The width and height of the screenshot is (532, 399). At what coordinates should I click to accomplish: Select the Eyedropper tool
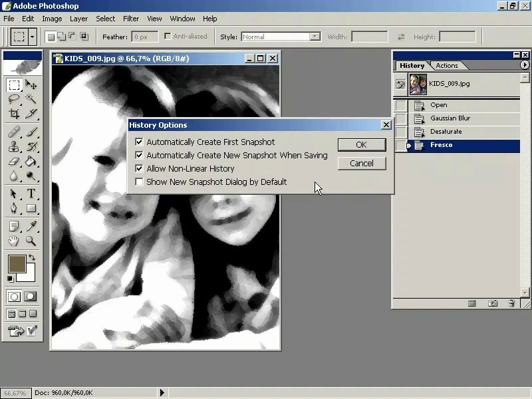pyautogui.click(x=31, y=226)
